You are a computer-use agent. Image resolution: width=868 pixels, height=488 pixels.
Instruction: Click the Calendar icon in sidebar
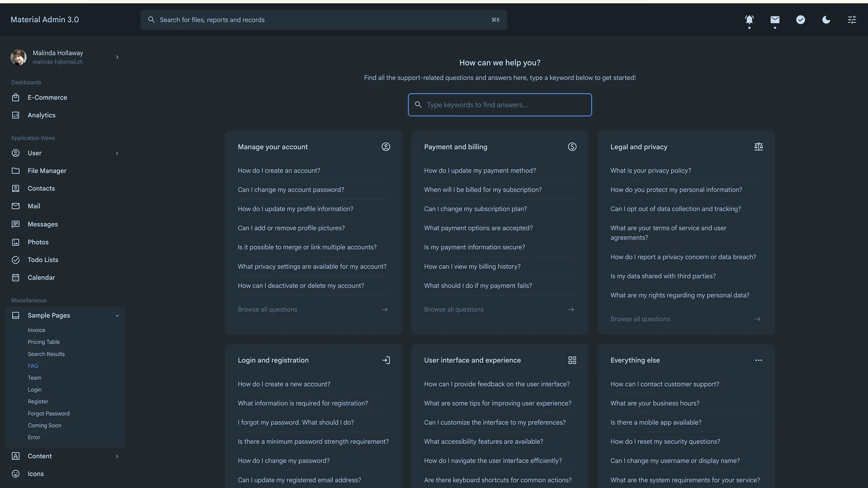pos(15,277)
